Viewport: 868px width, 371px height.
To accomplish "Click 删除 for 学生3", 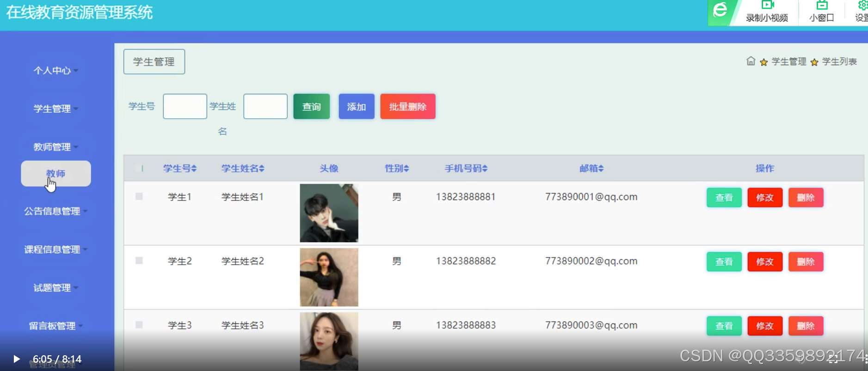I will point(806,326).
